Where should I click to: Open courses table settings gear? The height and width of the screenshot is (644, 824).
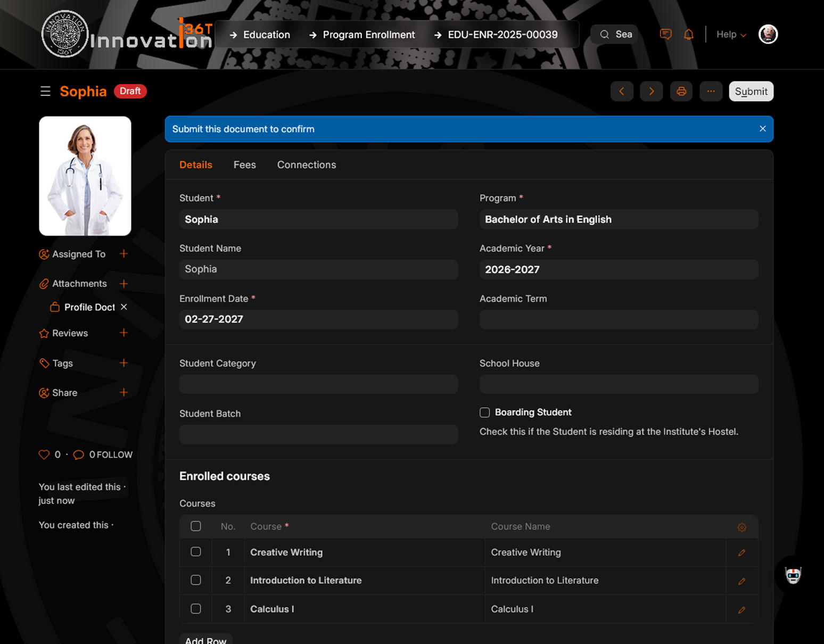tap(741, 527)
